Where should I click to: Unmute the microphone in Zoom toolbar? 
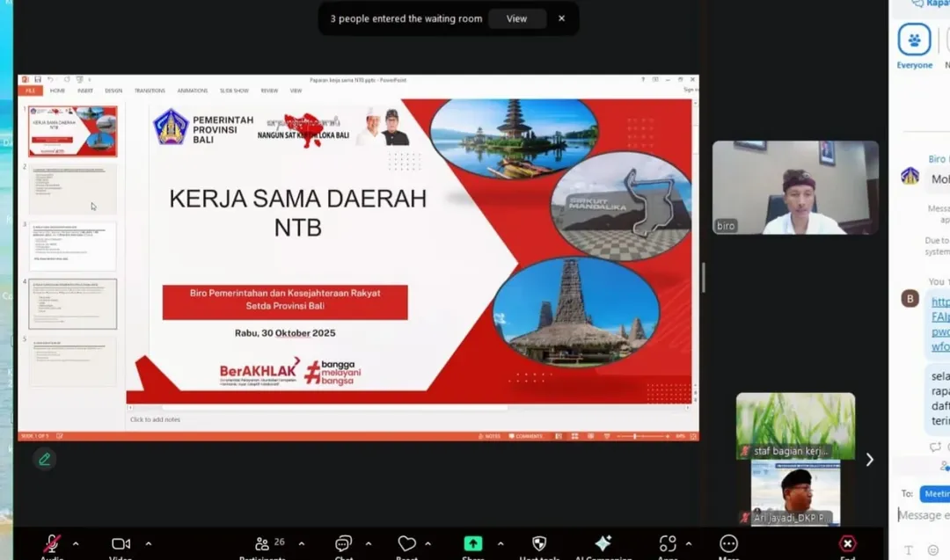tap(52, 544)
